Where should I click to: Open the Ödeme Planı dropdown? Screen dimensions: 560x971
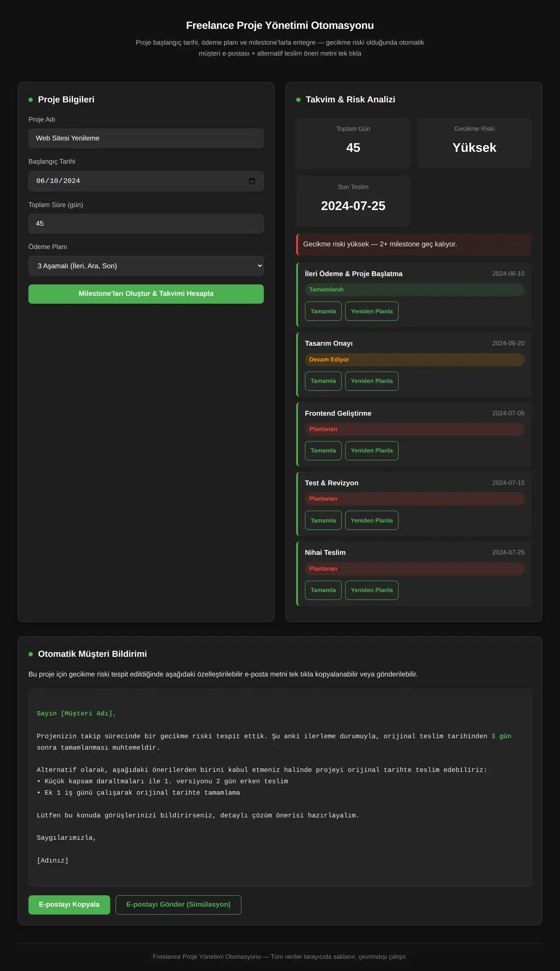click(146, 266)
